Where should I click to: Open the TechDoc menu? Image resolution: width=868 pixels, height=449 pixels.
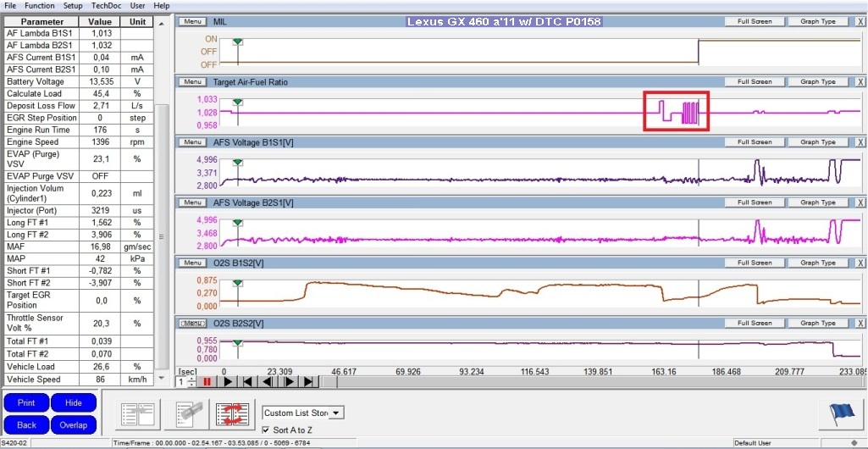[106, 5]
